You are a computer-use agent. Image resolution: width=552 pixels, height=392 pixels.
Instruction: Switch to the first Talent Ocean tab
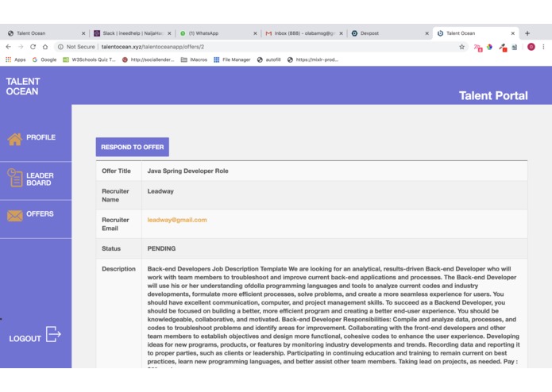coord(46,33)
